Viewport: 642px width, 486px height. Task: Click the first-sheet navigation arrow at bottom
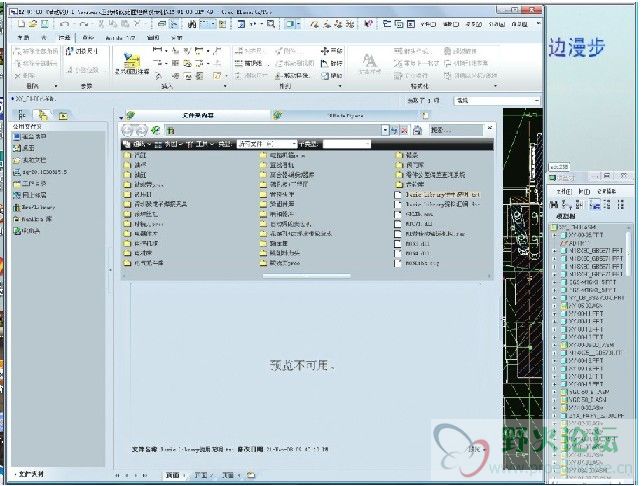(118, 475)
